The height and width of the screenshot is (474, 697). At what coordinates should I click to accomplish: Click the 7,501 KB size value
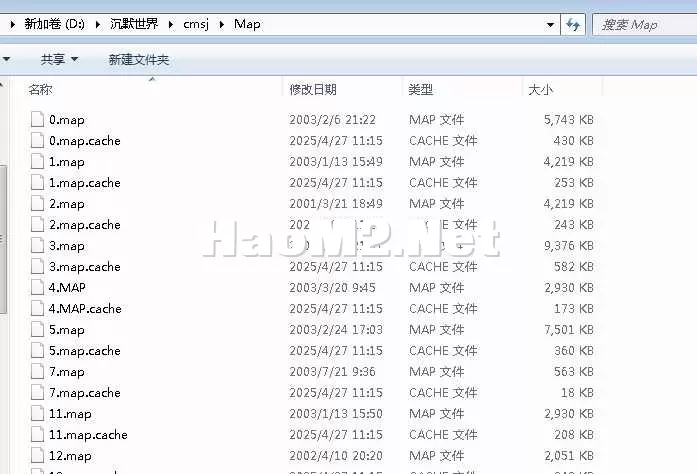(x=569, y=329)
